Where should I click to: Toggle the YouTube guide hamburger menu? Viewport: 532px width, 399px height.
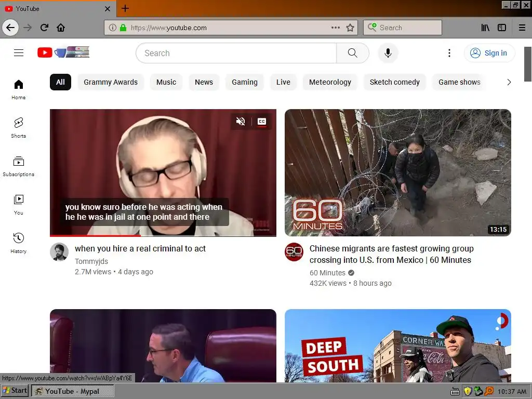click(19, 52)
